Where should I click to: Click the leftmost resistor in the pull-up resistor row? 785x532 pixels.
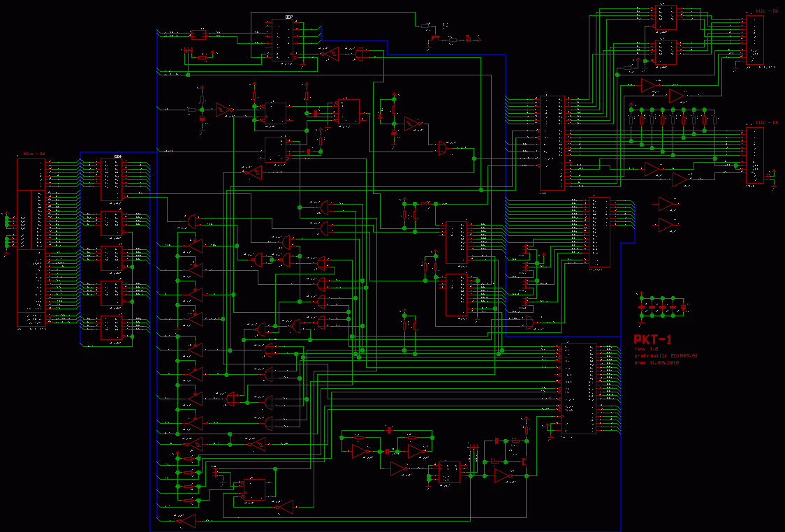[x=631, y=119]
